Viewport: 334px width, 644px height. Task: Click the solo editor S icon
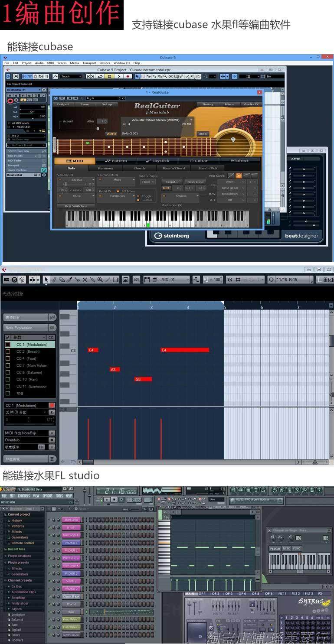coord(14,280)
